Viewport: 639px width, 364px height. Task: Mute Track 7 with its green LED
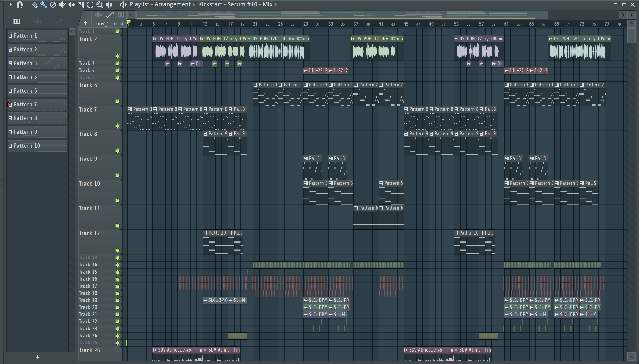118,126
